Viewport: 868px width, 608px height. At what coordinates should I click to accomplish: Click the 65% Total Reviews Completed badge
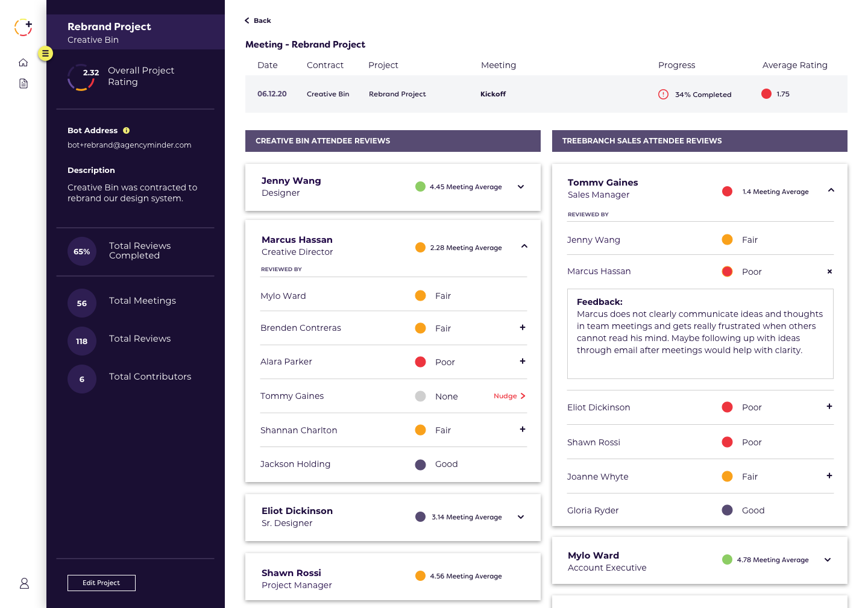coord(82,251)
